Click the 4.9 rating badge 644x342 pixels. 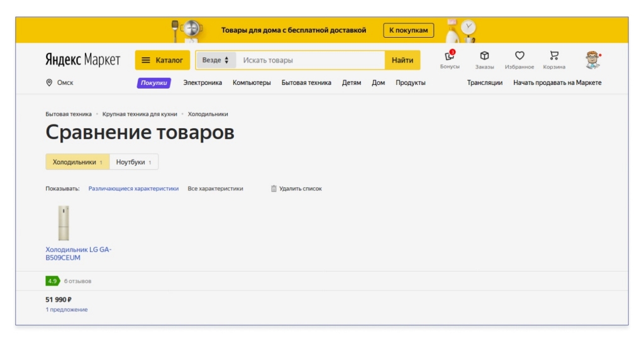(x=53, y=281)
